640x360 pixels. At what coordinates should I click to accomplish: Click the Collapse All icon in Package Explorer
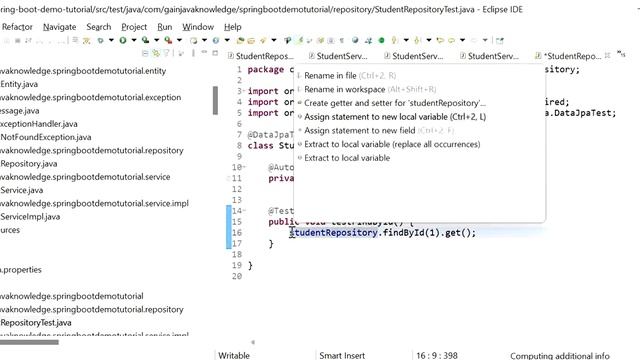(145, 53)
